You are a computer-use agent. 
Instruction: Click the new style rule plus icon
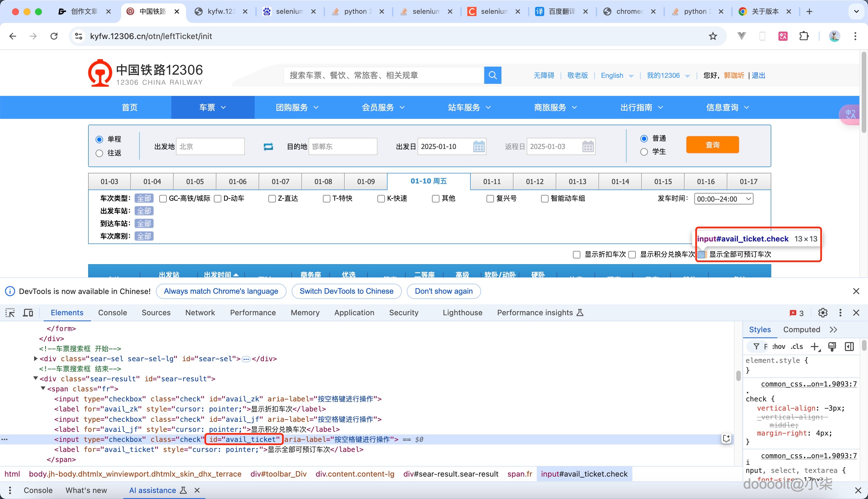point(815,347)
